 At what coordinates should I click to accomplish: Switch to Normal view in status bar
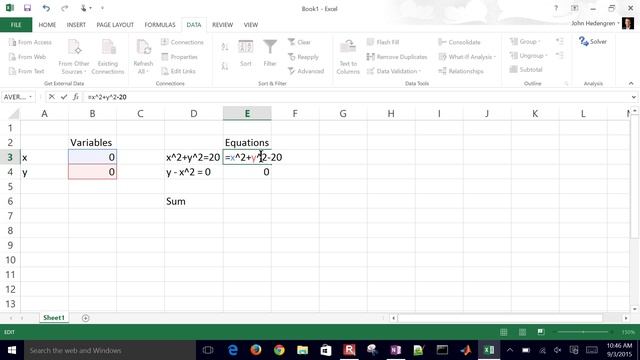[504, 332]
